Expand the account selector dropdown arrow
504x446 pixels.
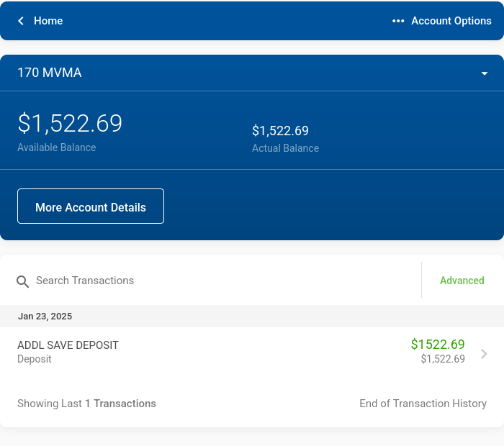pyautogui.click(x=485, y=73)
